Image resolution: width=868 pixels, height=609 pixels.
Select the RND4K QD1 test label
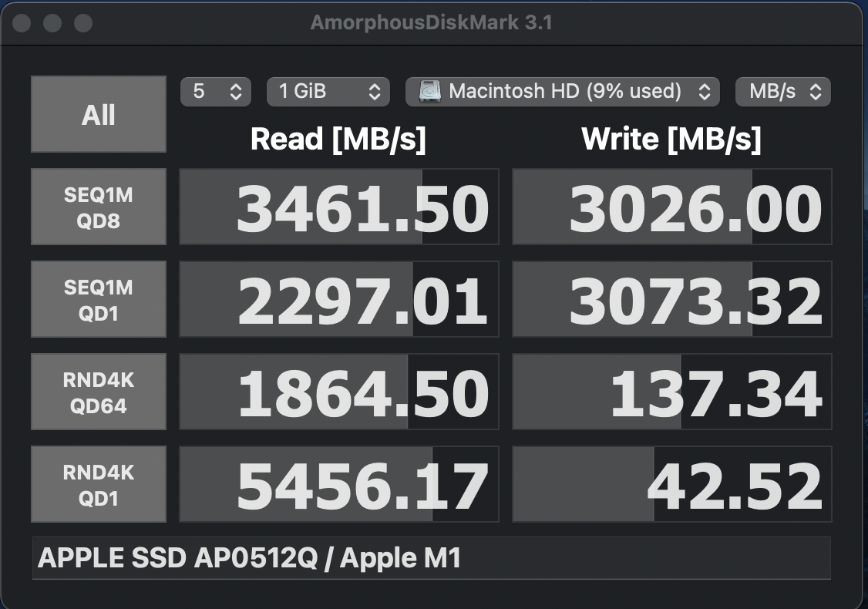[x=98, y=484]
